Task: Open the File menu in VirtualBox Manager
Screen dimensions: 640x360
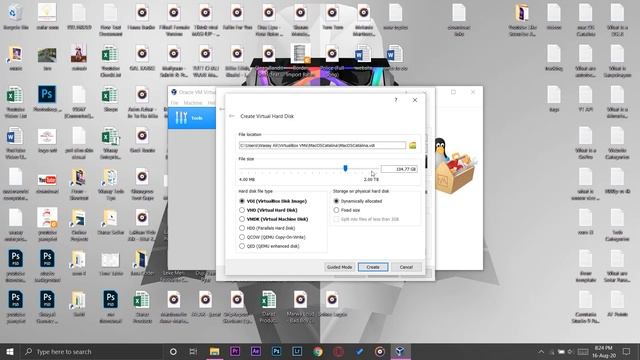Action: (175, 103)
